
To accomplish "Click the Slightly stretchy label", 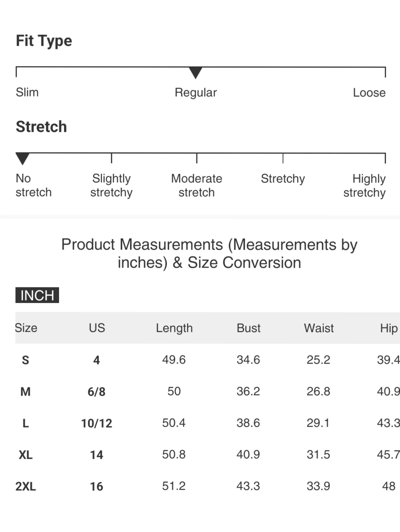I will [x=111, y=185].
